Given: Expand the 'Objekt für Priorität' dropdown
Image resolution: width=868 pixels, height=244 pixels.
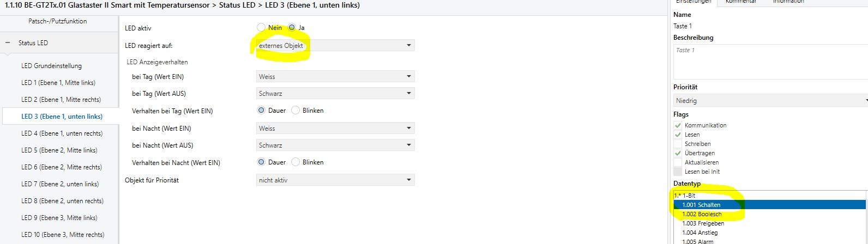Looking at the screenshot, I should tap(335, 180).
